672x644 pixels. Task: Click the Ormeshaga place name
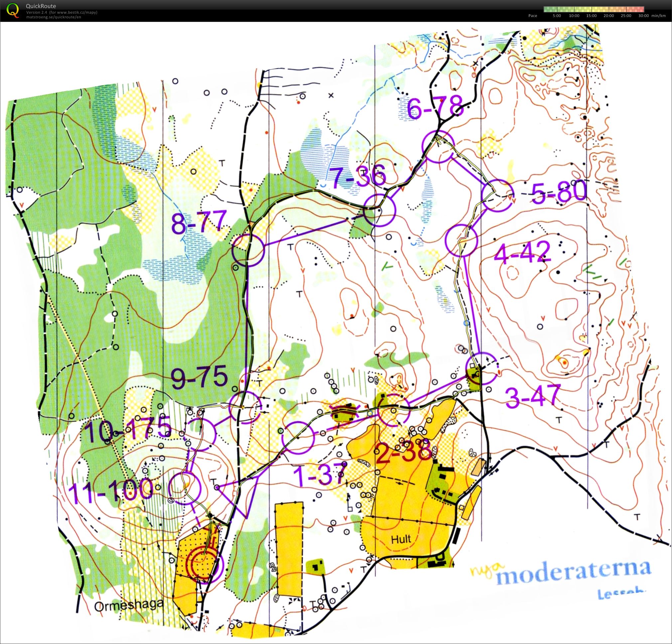[x=129, y=605]
